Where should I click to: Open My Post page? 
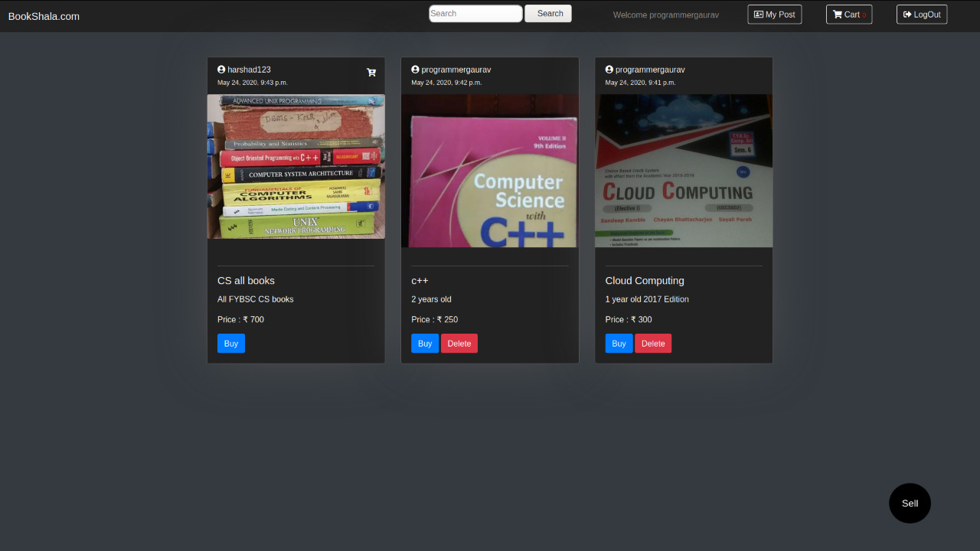click(774, 15)
